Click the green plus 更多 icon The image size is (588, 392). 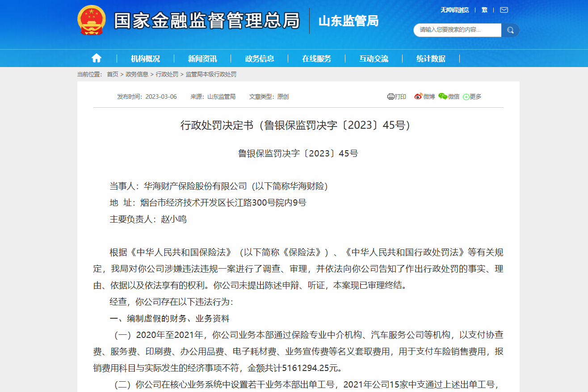[466, 97]
